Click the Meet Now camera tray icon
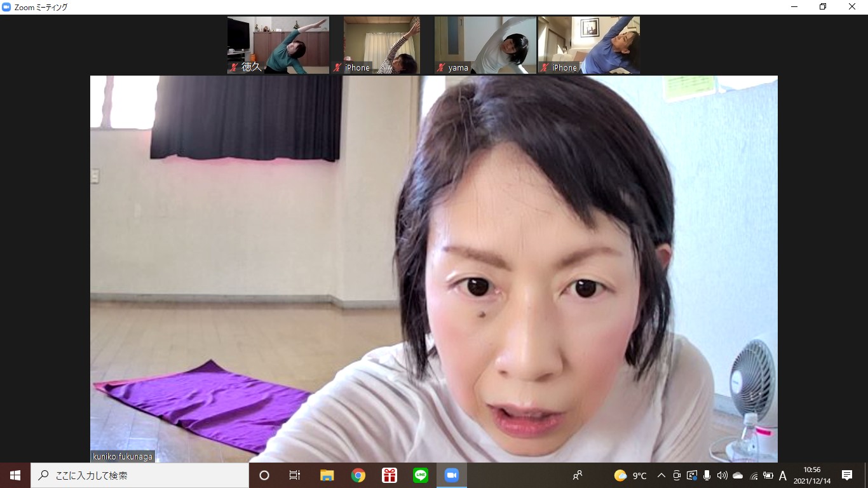This screenshot has height=488, width=868. tap(677, 475)
